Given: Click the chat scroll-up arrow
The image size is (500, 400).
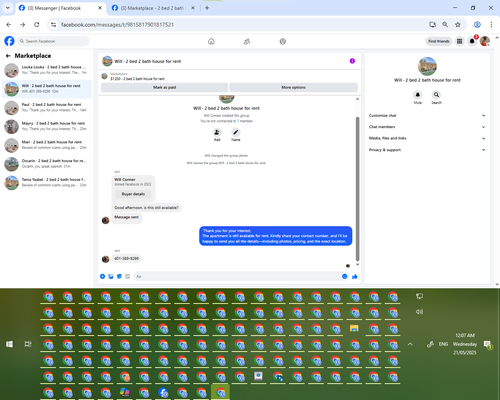Looking at the screenshot, I should (x=357, y=99).
